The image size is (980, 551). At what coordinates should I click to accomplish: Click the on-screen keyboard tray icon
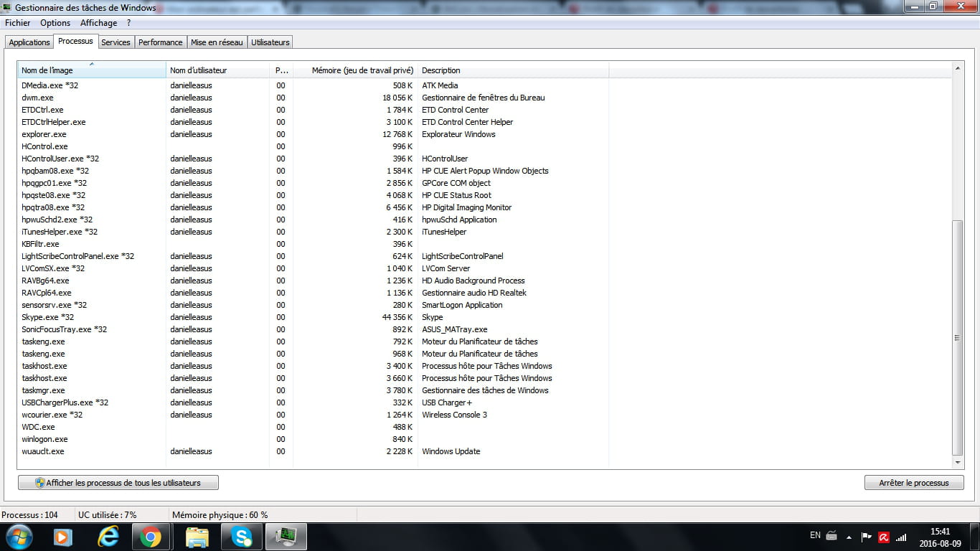(x=831, y=535)
